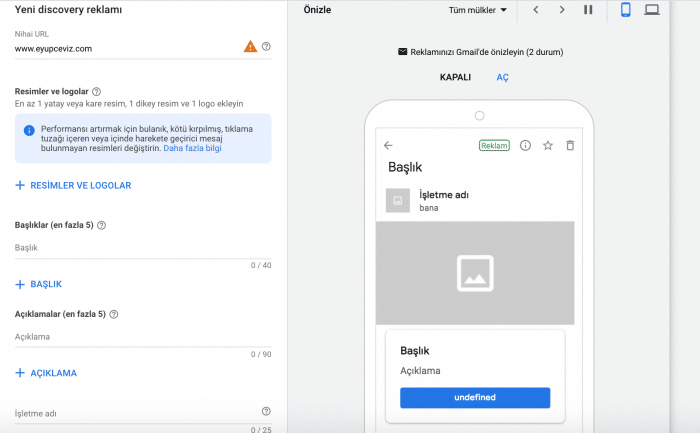Click help icon next to Açıklamalar label
Viewport: 700px width, 433px height.
[x=114, y=314]
